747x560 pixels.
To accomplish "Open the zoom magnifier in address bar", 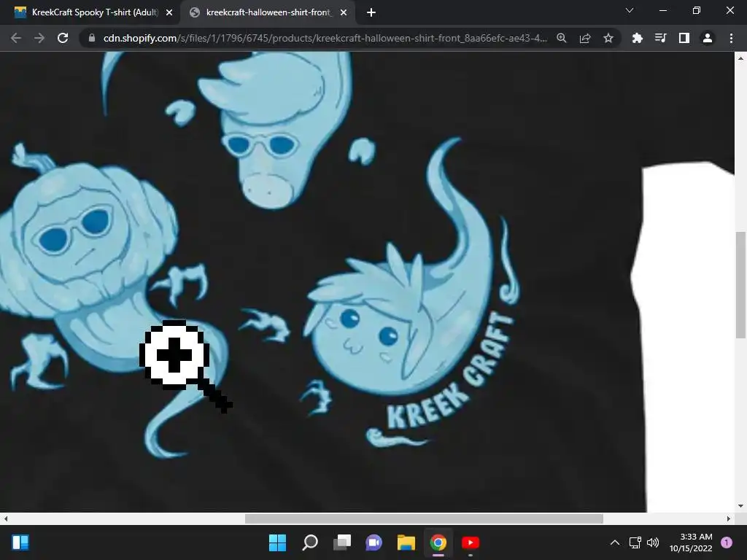I will coord(562,38).
